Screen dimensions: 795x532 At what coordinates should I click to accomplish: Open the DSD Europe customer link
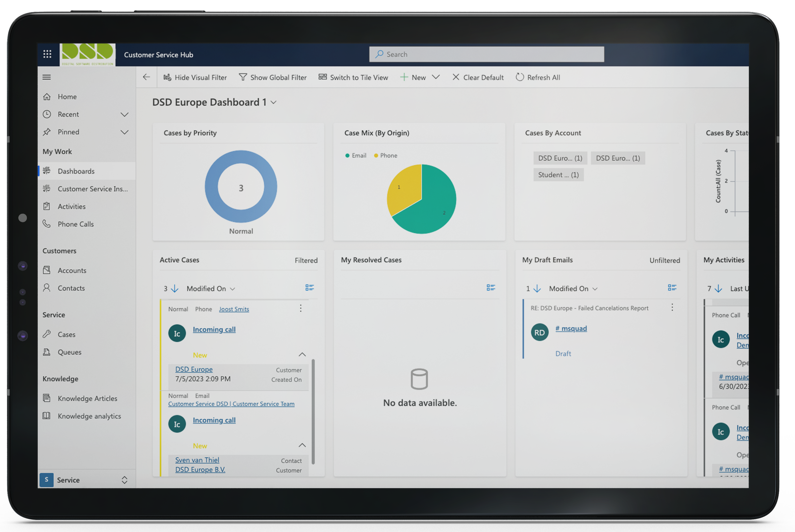[x=194, y=369]
